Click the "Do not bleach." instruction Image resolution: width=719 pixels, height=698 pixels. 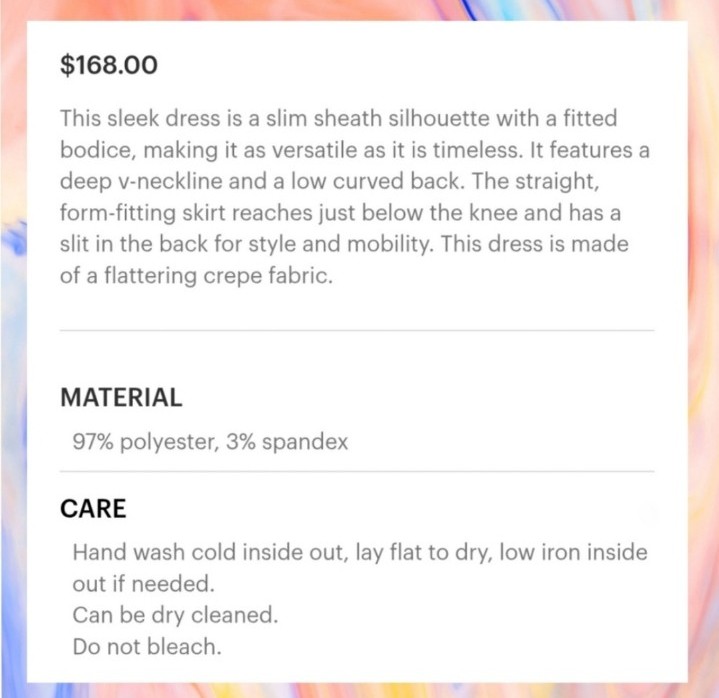pos(147,647)
